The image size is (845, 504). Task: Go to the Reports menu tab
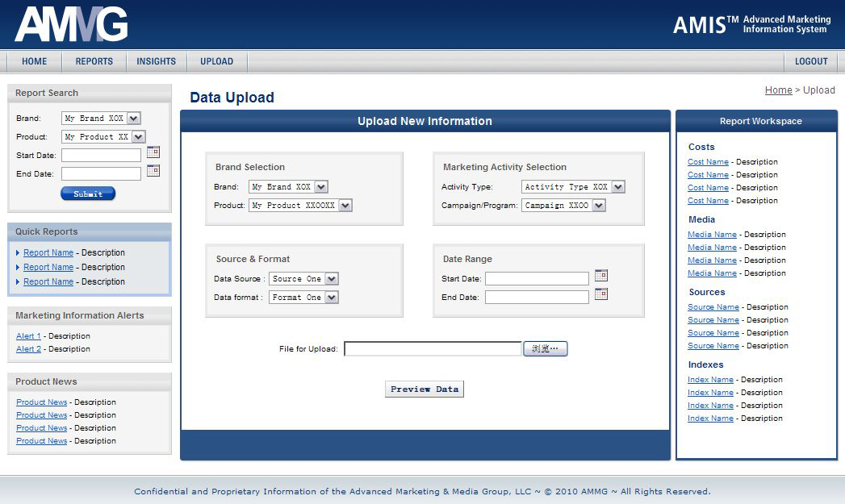[x=94, y=61]
